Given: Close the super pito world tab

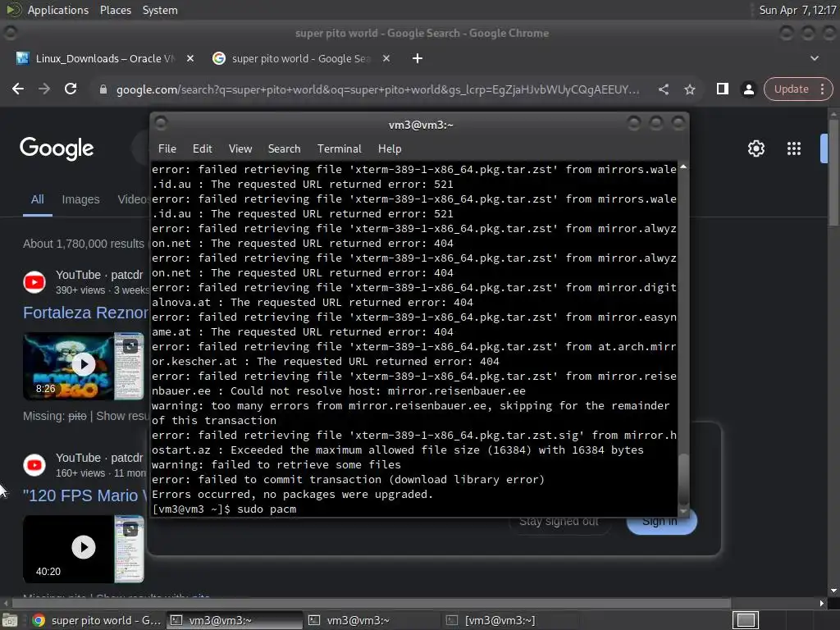Looking at the screenshot, I should [386, 58].
